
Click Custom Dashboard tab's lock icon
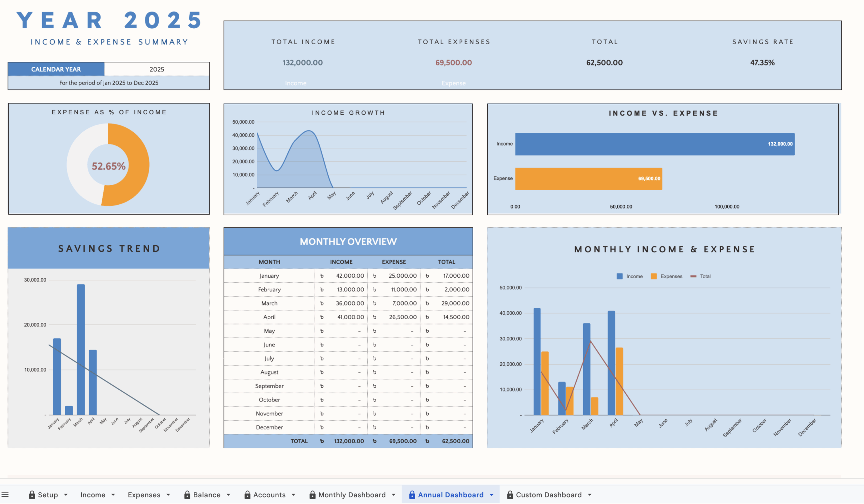(x=510, y=495)
